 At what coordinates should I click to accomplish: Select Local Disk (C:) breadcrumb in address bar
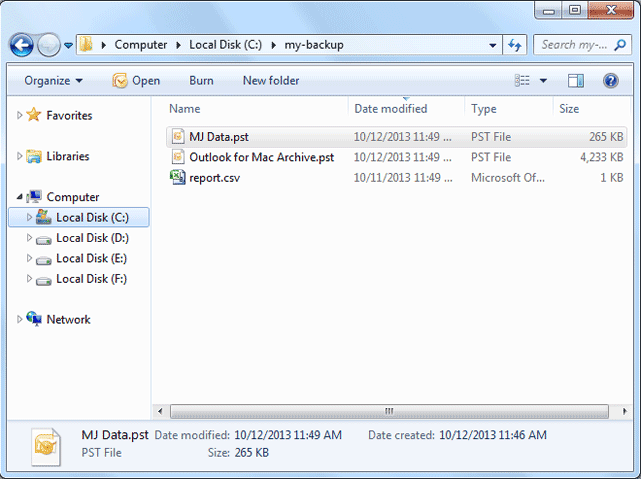point(225,45)
